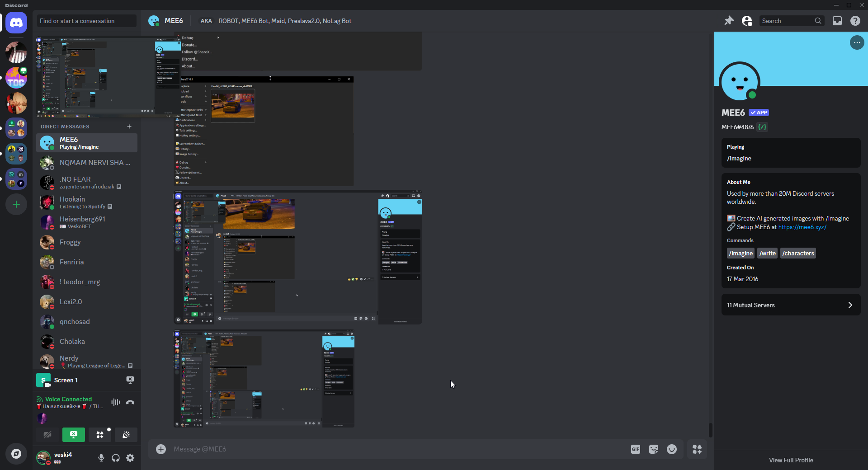Screen dimensions: 868x470
Task: Click Voice Connected status text
Action: coord(68,399)
